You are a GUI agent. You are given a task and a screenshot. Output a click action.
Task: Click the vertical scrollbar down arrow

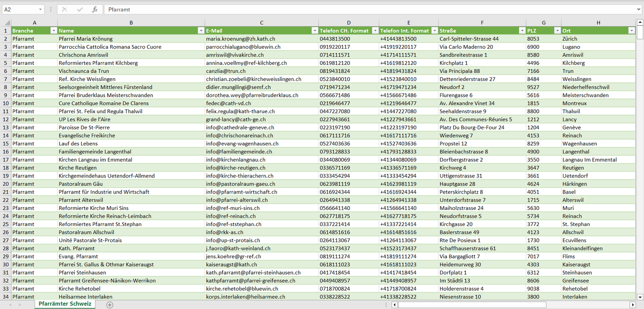[640, 297]
